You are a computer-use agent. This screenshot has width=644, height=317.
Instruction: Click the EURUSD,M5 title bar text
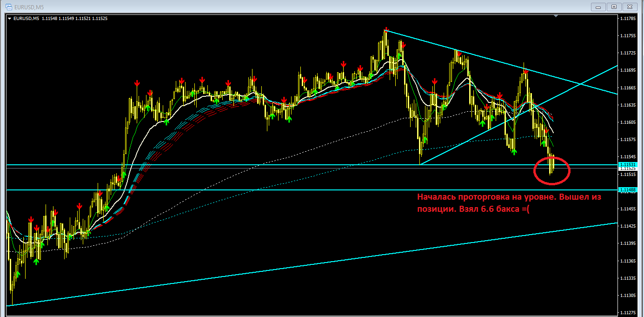point(28,7)
